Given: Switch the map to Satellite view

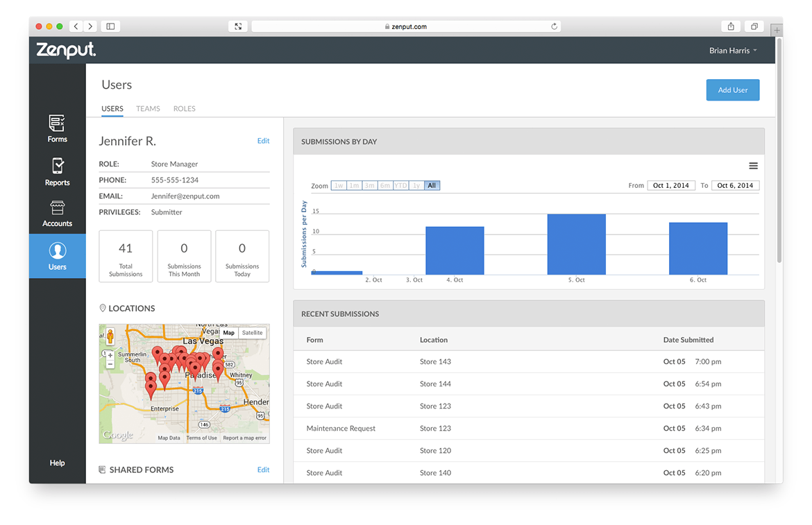Looking at the screenshot, I should [252, 333].
